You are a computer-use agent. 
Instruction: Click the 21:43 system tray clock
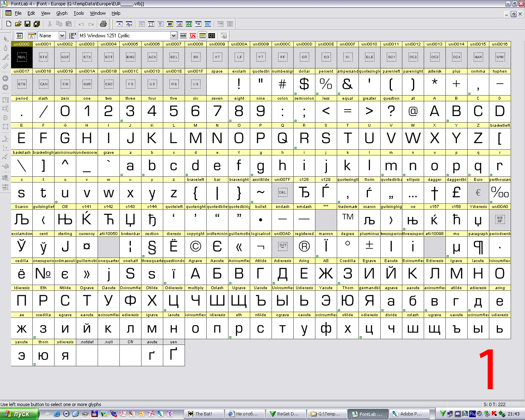point(514,414)
